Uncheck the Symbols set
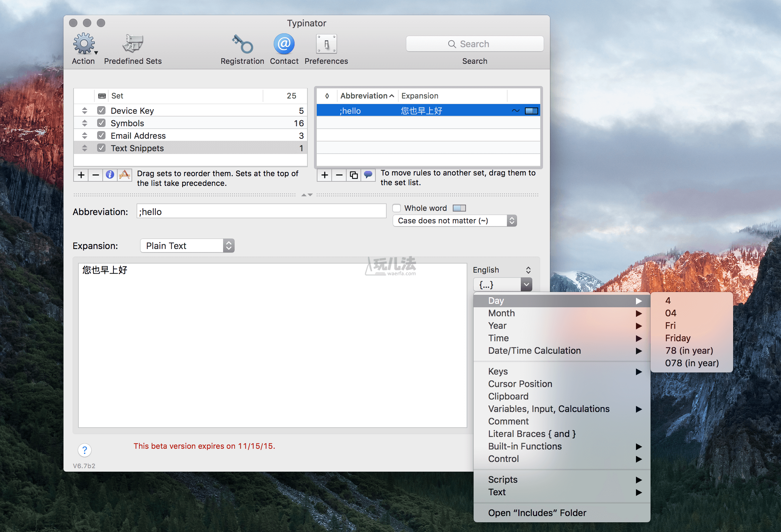Screen dimensions: 781x532 coord(101,123)
